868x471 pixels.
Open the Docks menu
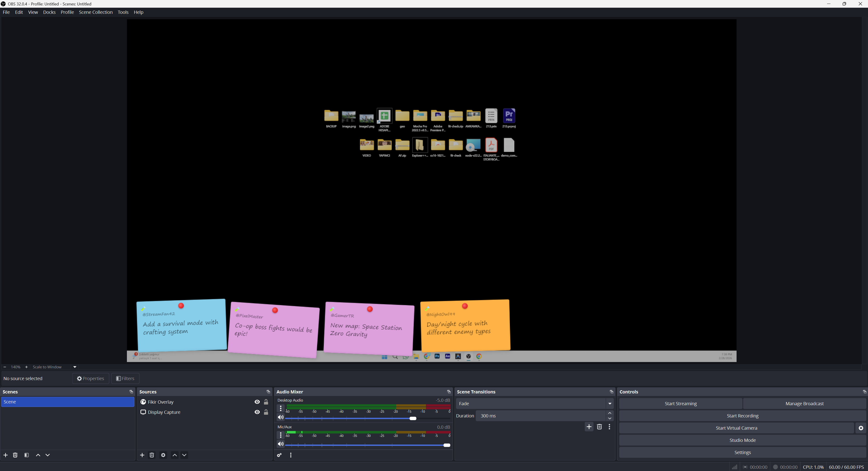pyautogui.click(x=49, y=12)
